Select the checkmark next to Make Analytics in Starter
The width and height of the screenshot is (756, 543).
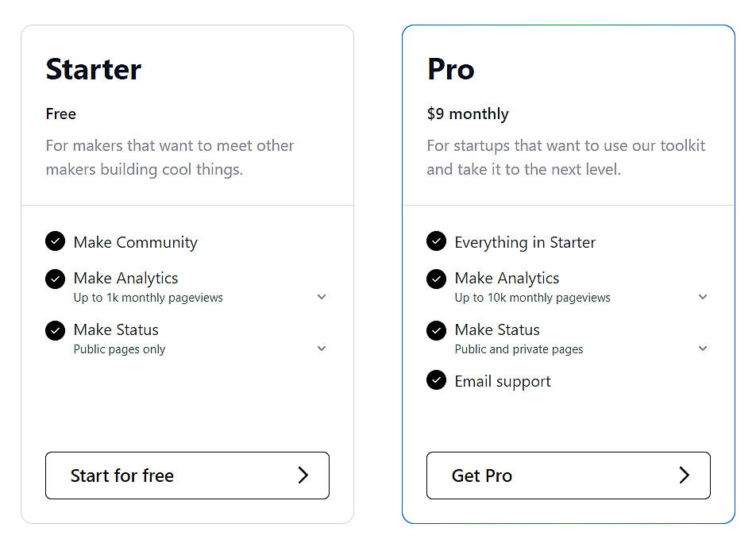click(x=55, y=279)
